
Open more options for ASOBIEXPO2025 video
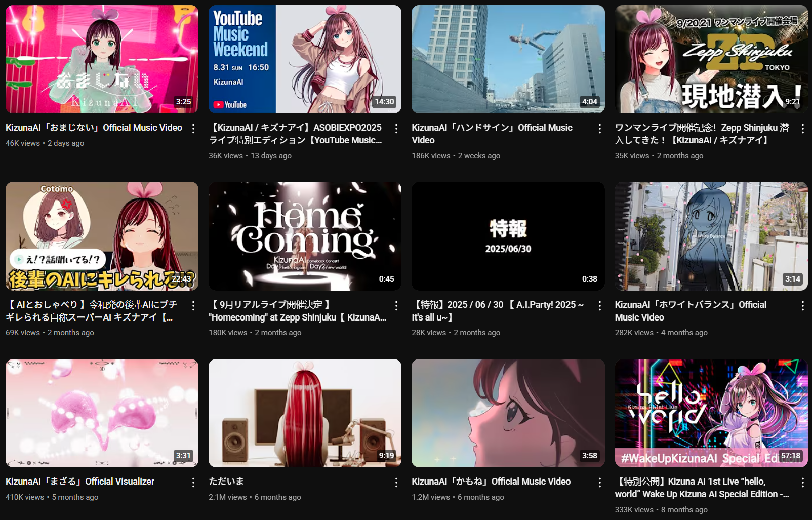(x=396, y=129)
